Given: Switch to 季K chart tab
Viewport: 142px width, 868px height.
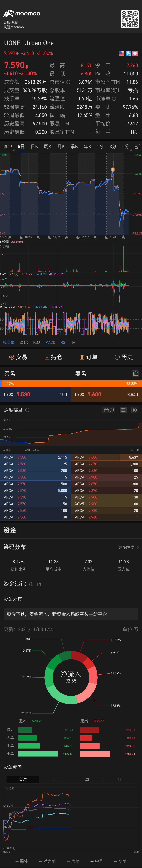Looking at the screenshot, I should (x=74, y=147).
